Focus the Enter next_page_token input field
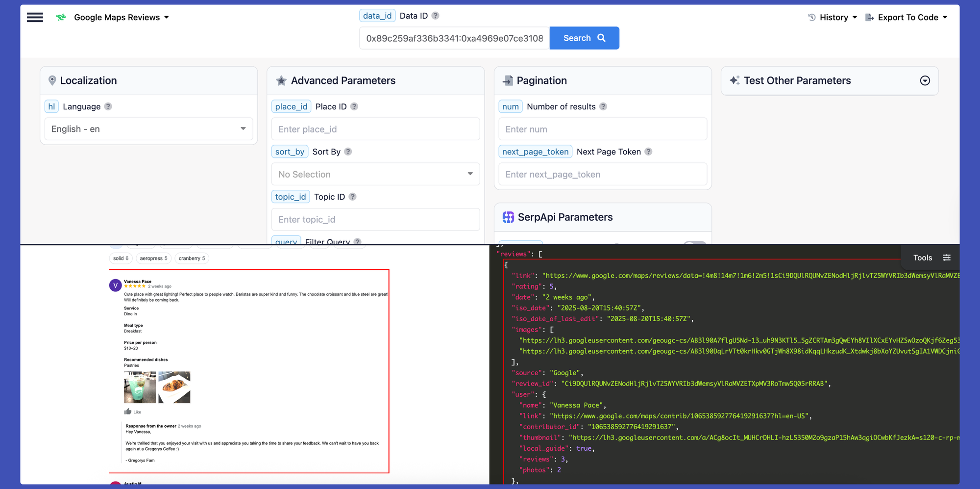Image resolution: width=980 pixels, height=489 pixels. pos(603,174)
